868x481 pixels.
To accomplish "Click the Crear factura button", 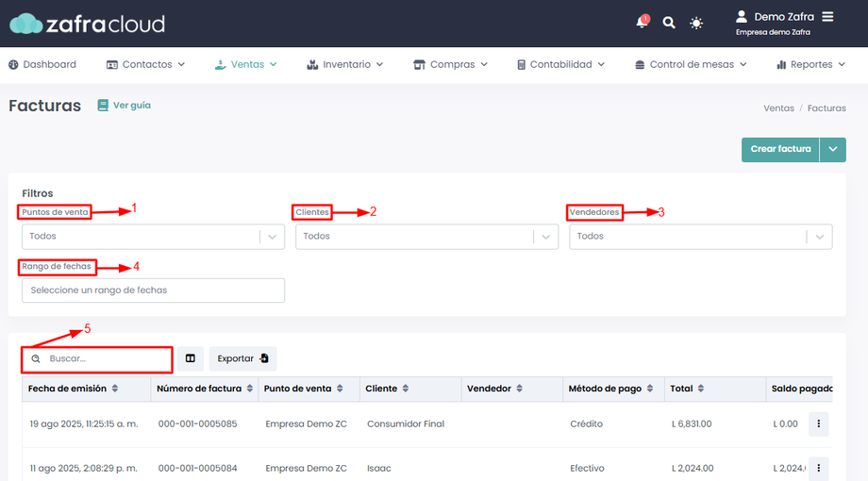I will pos(780,149).
